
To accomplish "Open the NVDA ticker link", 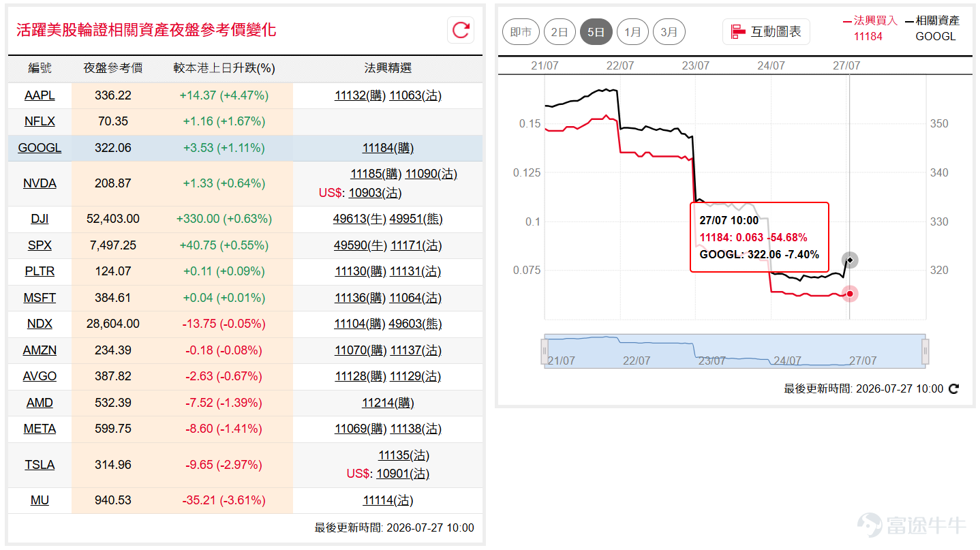I will coord(40,183).
